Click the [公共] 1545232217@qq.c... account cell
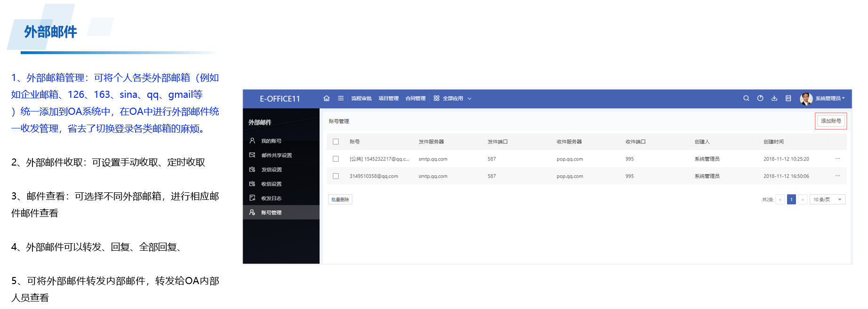Image resolution: width=868 pixels, height=309 pixels. coord(379,159)
